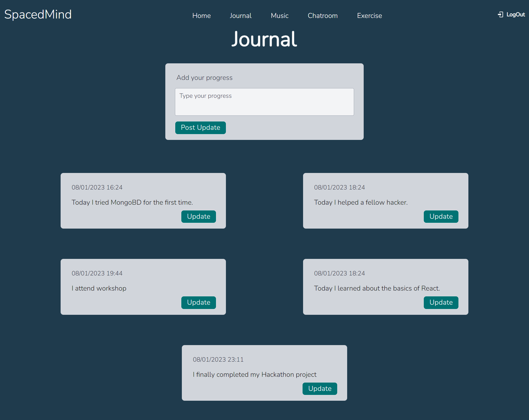The image size is (529, 420).
Task: Update the MongoBD journal entry
Action: click(x=198, y=216)
